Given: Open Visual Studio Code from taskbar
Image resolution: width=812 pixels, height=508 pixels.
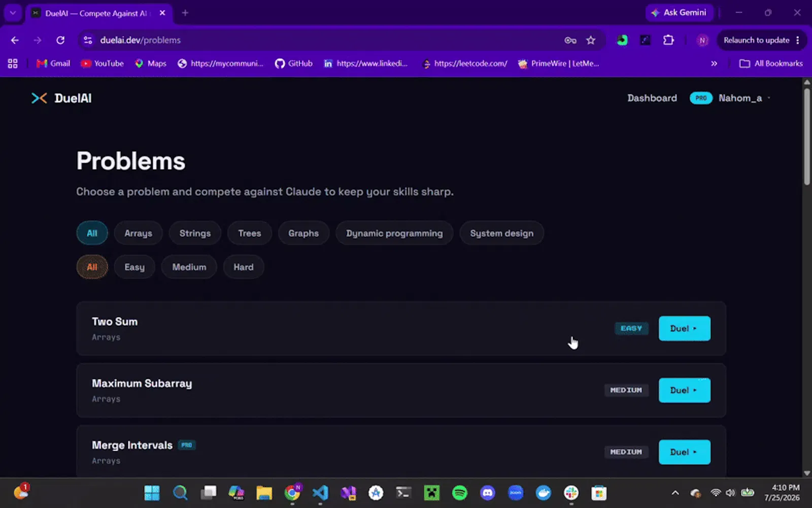Looking at the screenshot, I should point(320,493).
